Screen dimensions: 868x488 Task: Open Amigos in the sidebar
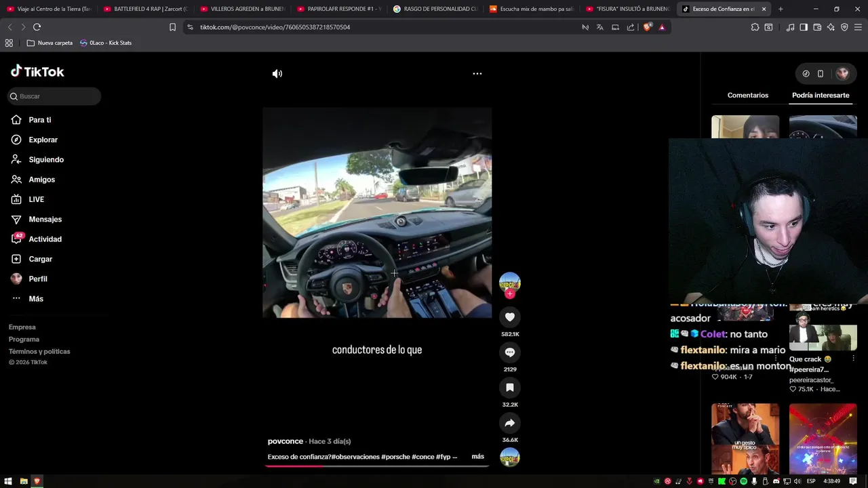(x=42, y=180)
